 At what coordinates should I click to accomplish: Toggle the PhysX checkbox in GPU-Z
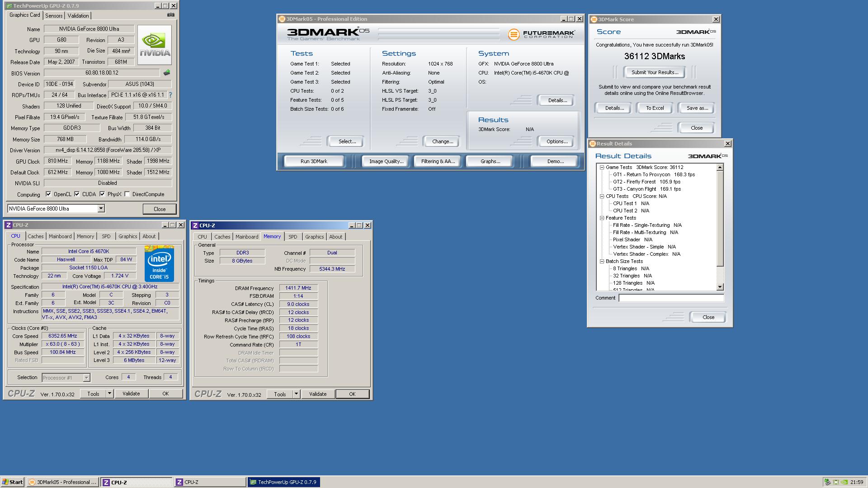click(102, 194)
